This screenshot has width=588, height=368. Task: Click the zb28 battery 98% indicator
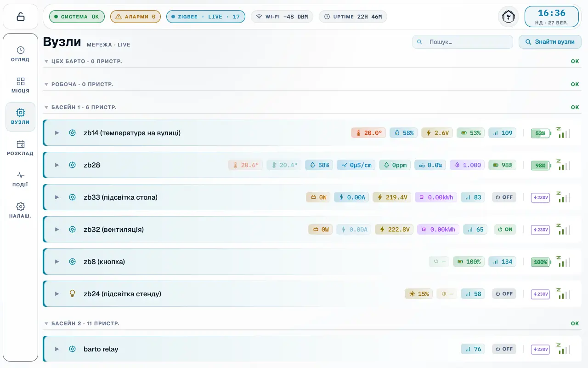pos(541,166)
